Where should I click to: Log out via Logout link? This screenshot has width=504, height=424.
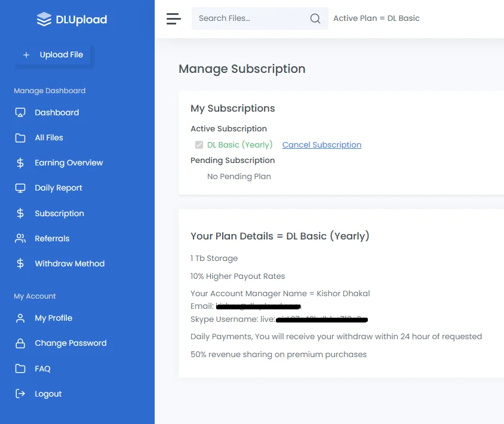[48, 394]
